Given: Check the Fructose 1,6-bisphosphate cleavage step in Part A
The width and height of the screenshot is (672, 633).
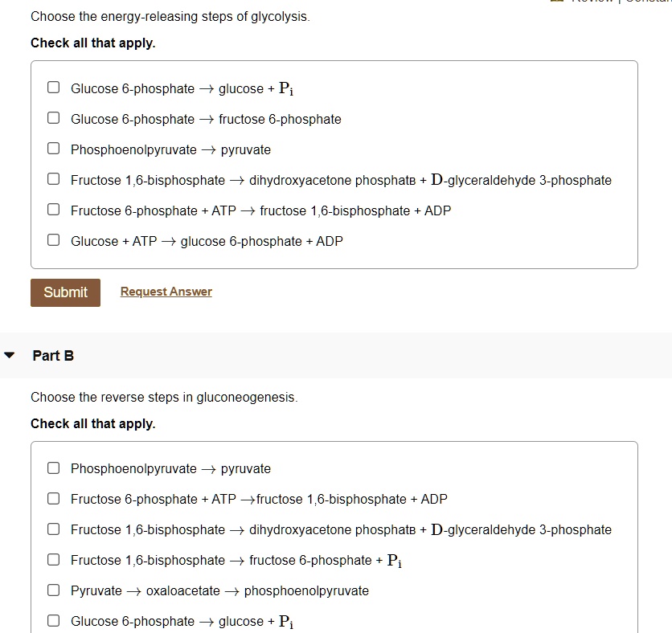Looking at the screenshot, I should click(53, 178).
